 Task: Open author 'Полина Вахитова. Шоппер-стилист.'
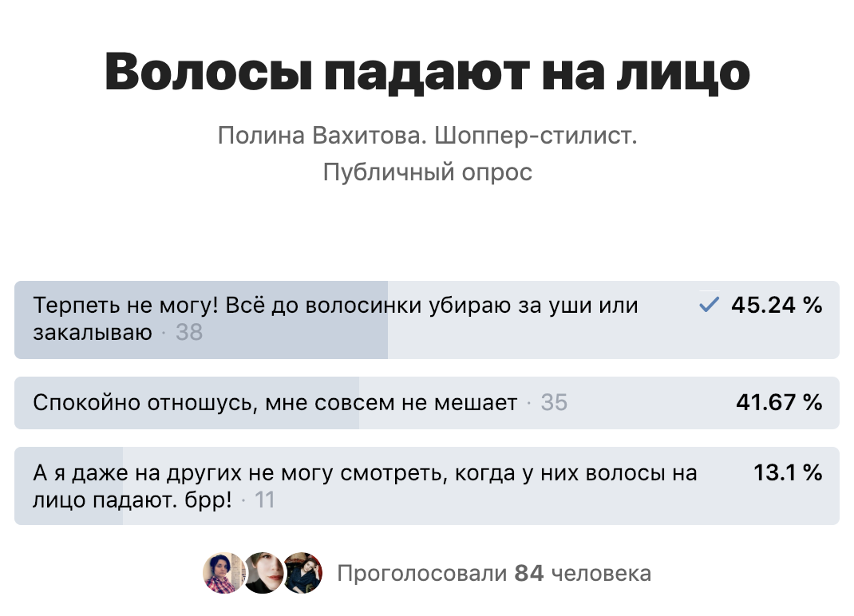(x=427, y=135)
